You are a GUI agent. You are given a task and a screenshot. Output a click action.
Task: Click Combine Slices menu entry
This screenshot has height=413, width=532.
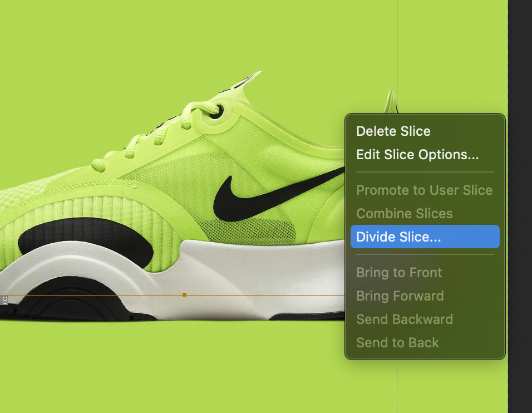[x=425, y=213]
